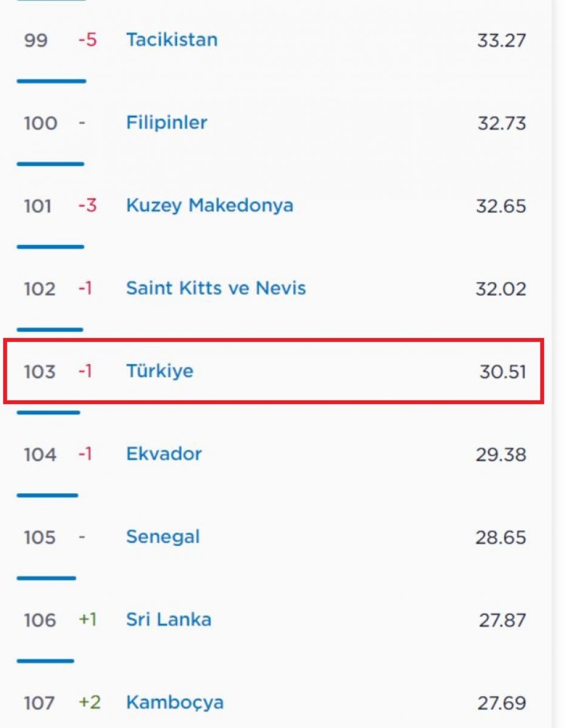Open the Ekvador country link

[x=164, y=454]
